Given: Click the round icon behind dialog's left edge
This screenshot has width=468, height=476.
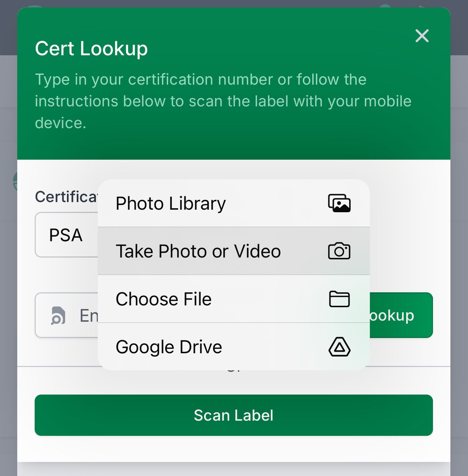Looking at the screenshot, I should click(15, 181).
